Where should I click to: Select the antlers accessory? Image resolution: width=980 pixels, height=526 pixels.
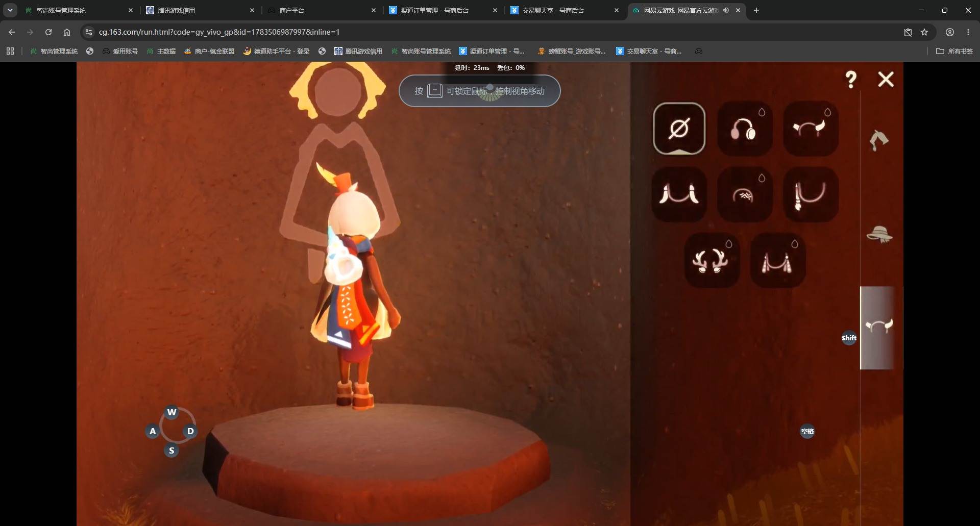[x=712, y=260]
